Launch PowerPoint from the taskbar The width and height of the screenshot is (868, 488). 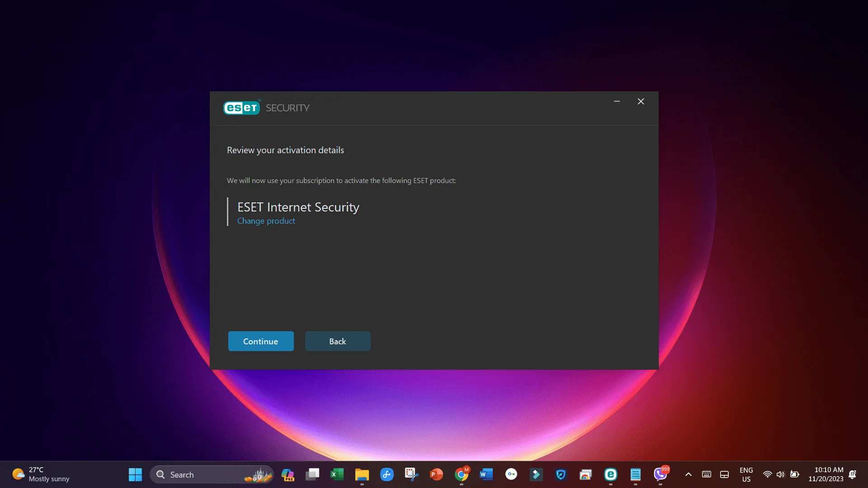tap(436, 474)
